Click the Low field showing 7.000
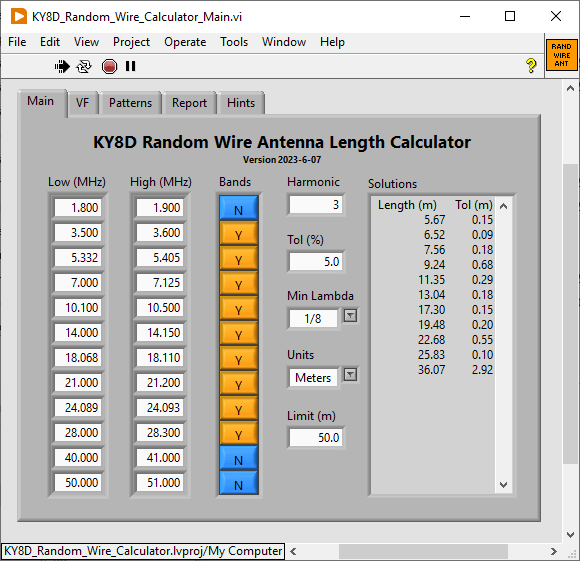Screen dimensions: 580x561 click(78, 283)
